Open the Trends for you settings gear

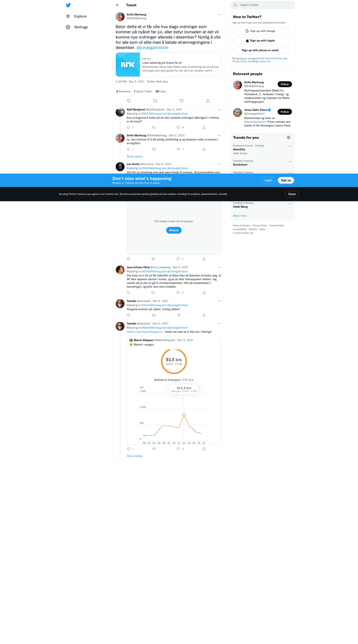coord(288,137)
